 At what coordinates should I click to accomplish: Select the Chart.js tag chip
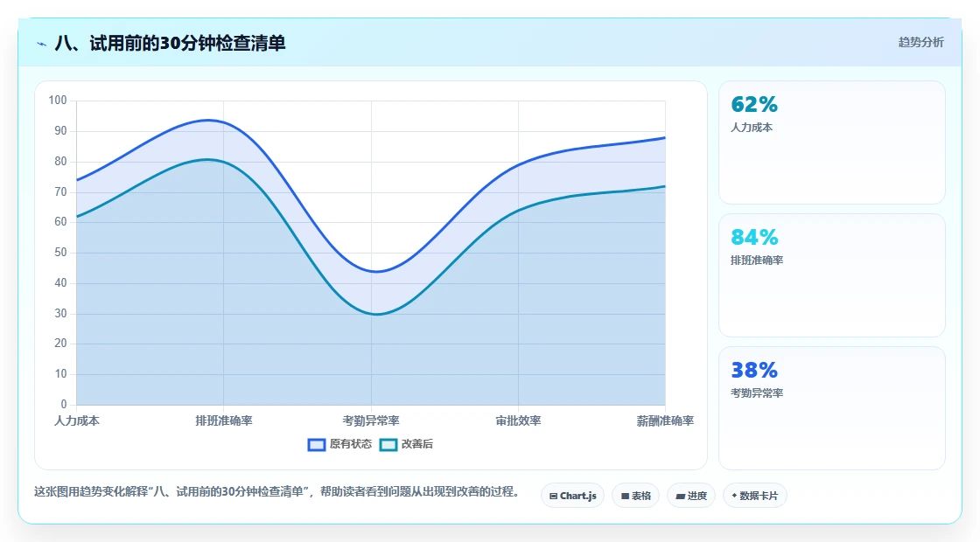pos(572,496)
